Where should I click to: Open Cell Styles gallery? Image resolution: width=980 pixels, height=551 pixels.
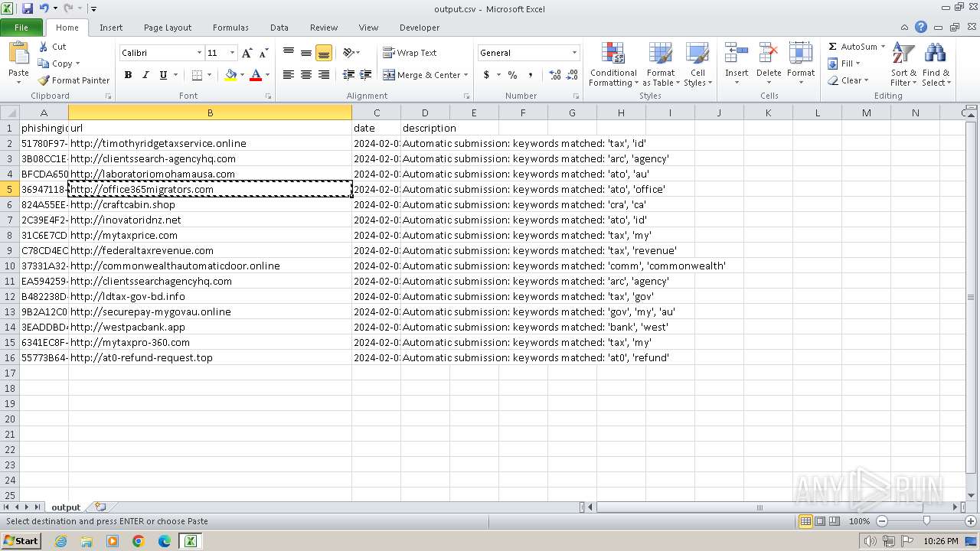point(697,64)
